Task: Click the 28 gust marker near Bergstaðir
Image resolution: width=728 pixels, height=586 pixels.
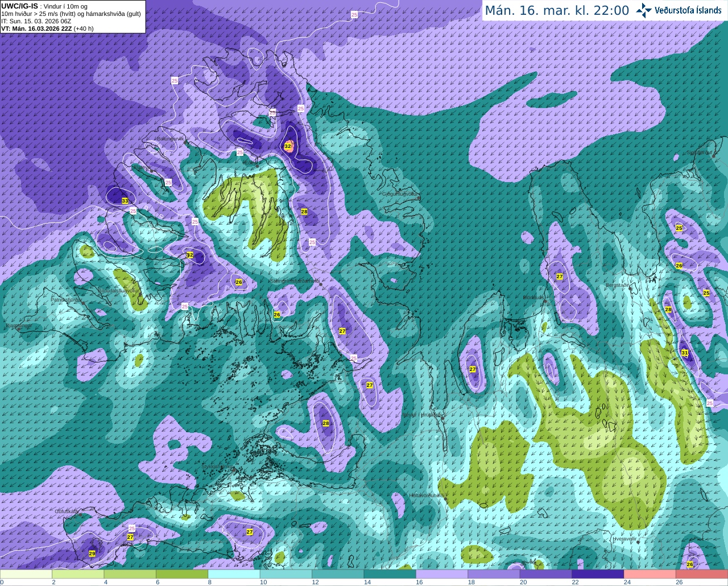Action: pyautogui.click(x=668, y=309)
